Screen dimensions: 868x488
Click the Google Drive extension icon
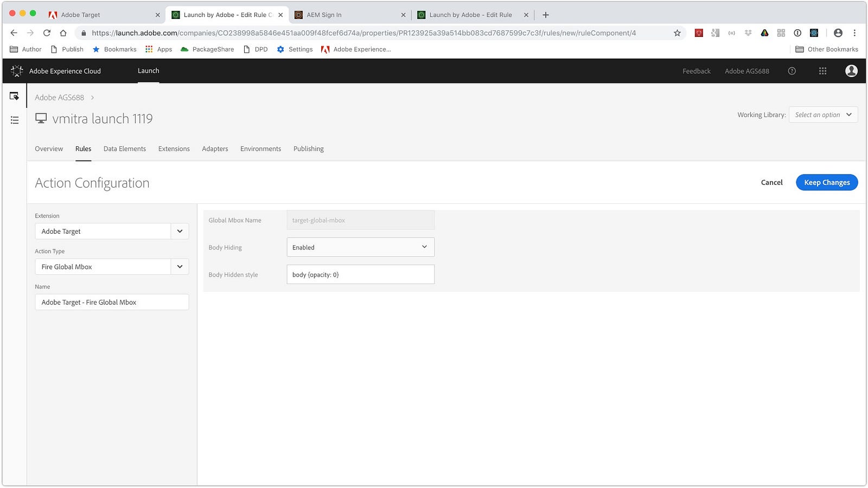(764, 33)
